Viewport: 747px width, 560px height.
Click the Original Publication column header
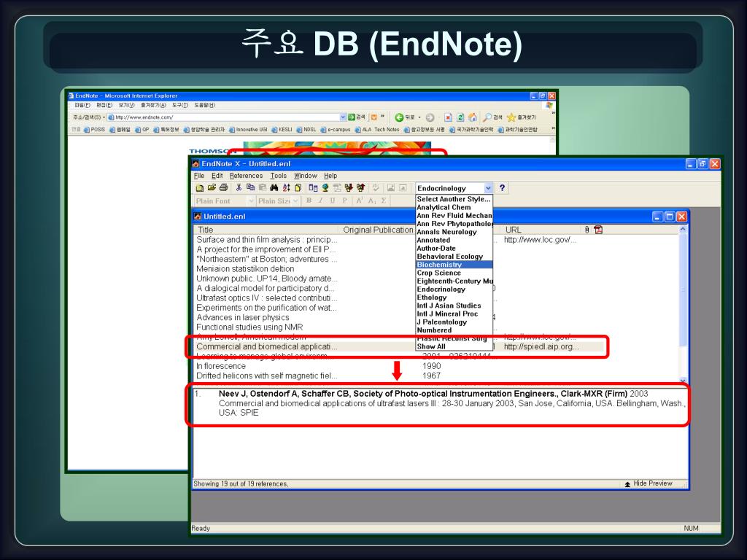(x=378, y=230)
